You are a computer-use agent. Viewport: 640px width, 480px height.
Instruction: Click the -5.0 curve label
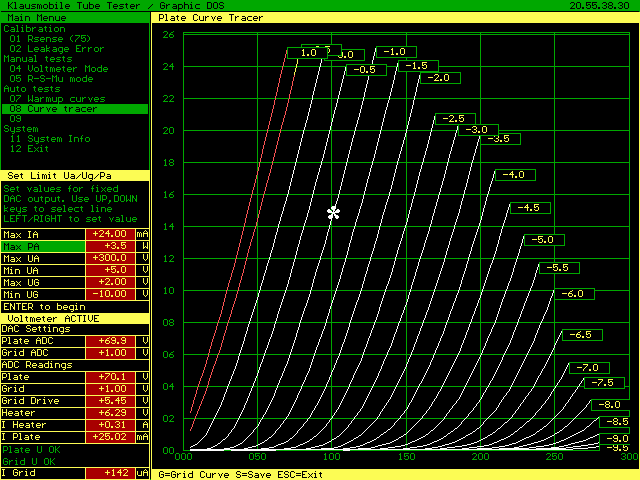tap(544, 240)
